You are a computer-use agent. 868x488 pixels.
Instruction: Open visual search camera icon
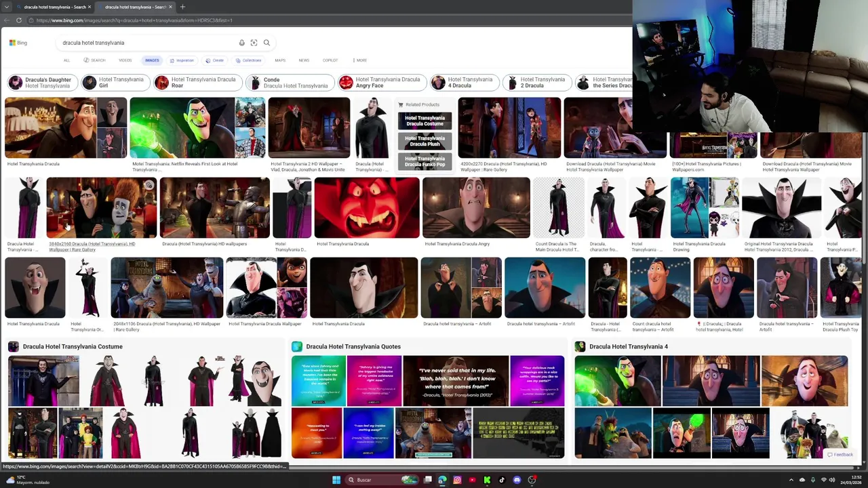click(x=254, y=43)
